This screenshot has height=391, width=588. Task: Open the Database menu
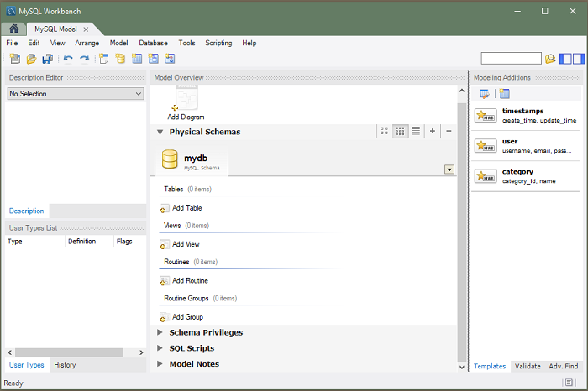click(153, 43)
